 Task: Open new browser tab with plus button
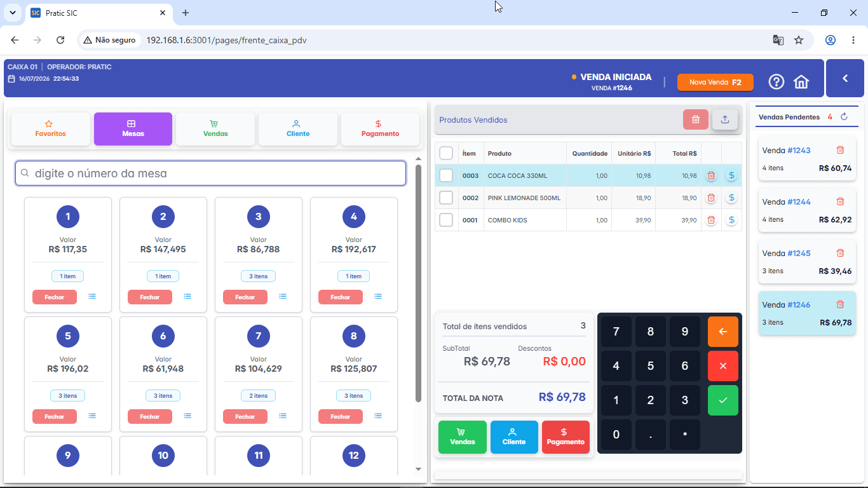coord(186,13)
